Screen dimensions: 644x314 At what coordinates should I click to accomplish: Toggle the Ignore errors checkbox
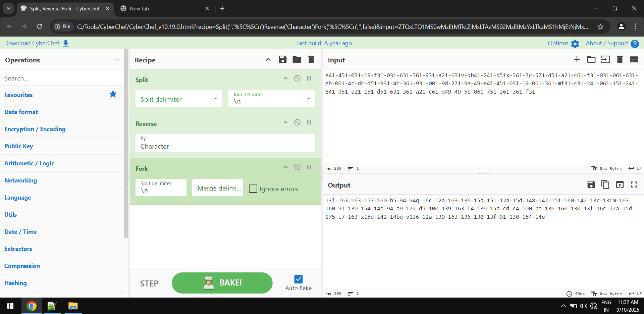(x=253, y=189)
